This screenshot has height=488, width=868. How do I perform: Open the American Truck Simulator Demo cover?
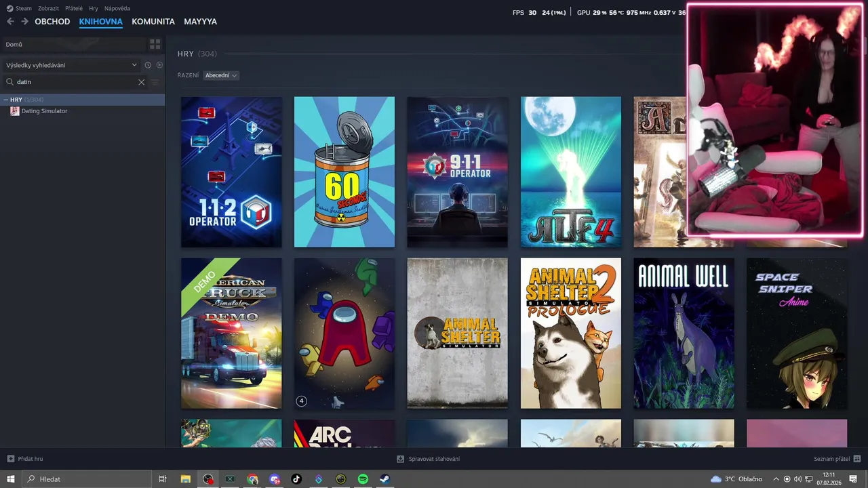tap(231, 333)
